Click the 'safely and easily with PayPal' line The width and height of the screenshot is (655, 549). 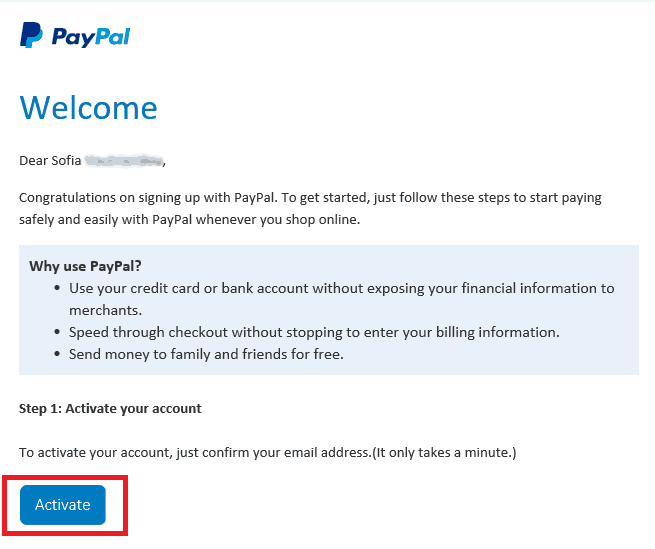click(x=189, y=219)
